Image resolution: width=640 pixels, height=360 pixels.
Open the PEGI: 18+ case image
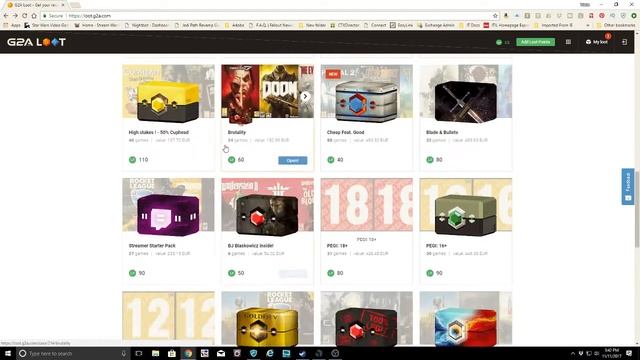click(367, 204)
